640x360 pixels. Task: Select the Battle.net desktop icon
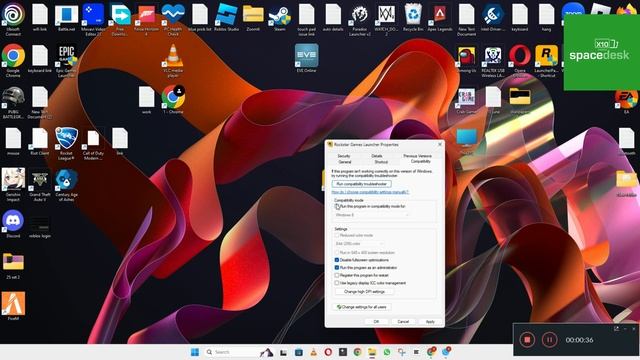pyautogui.click(x=66, y=18)
